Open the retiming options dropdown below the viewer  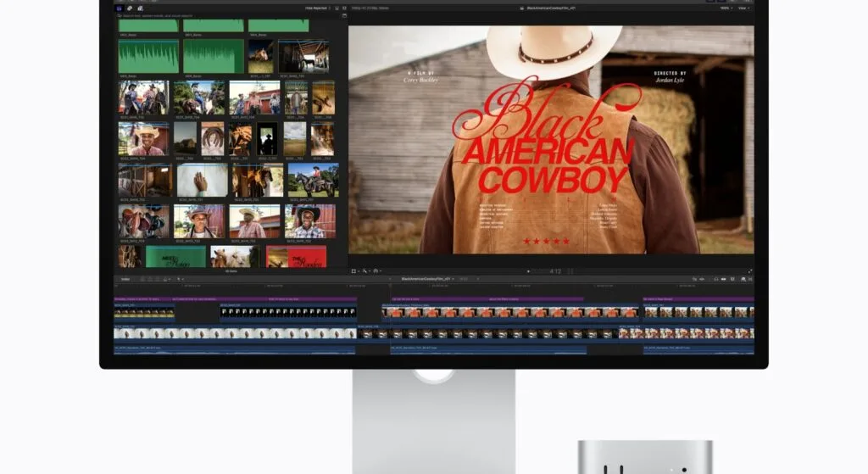click(376, 271)
